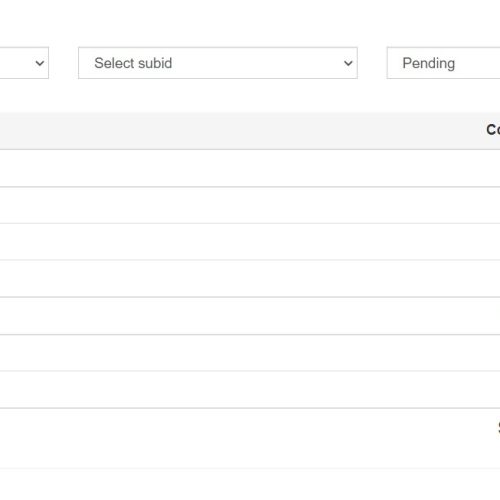500x500 pixels.
Task: Select the third empty table row
Action: pos(250,242)
